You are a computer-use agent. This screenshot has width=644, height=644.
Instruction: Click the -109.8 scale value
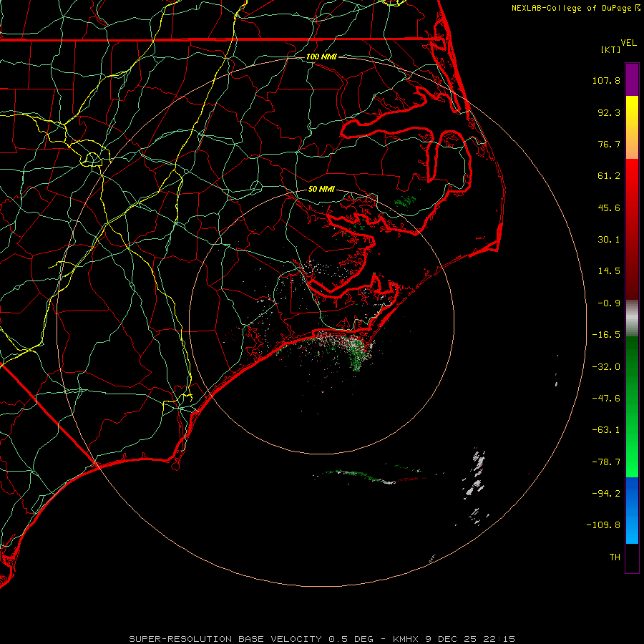[x=603, y=525]
